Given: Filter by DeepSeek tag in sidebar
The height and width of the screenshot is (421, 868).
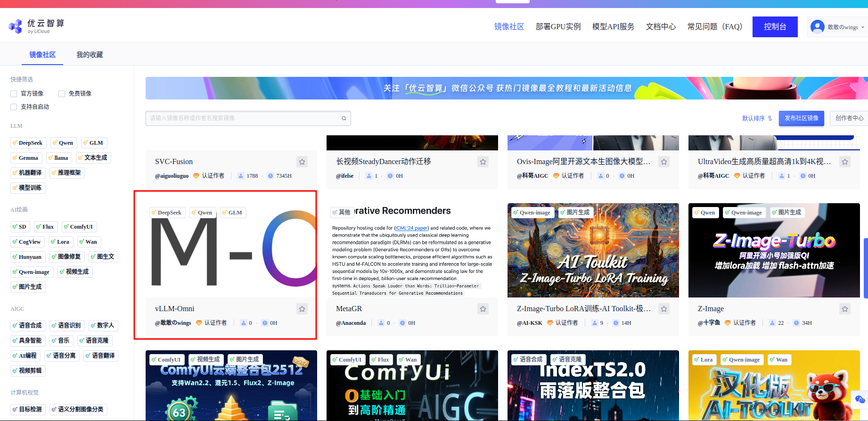Looking at the screenshot, I should 28,143.
